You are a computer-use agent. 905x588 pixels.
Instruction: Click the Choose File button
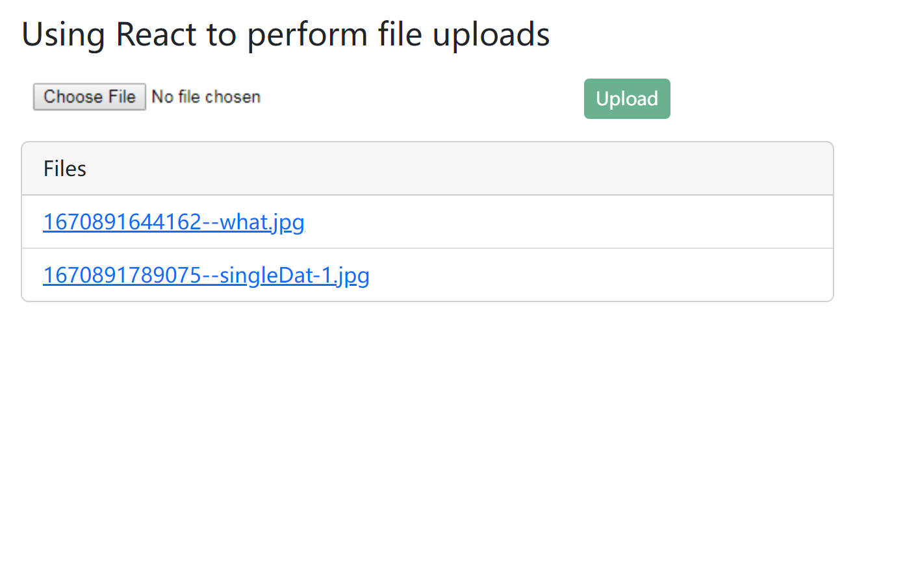click(x=90, y=97)
